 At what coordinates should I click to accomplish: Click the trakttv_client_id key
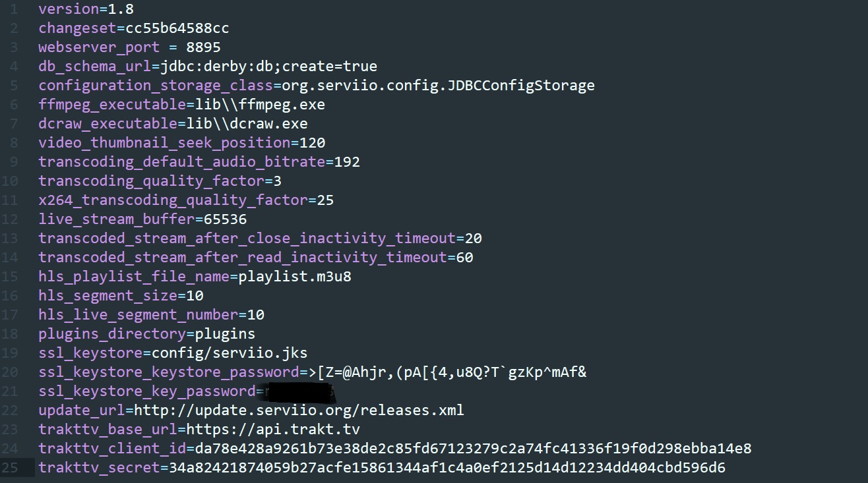[x=112, y=449]
